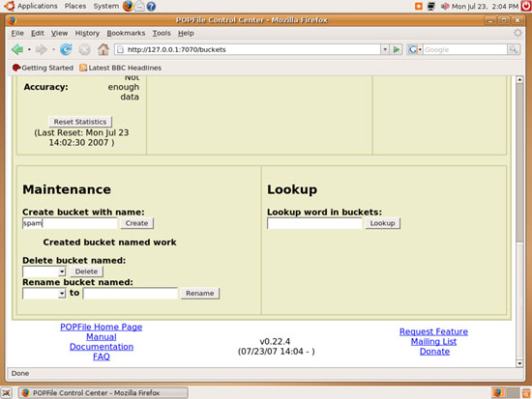Click the Lookup word input field
This screenshot has width=532, height=399.
click(x=314, y=223)
